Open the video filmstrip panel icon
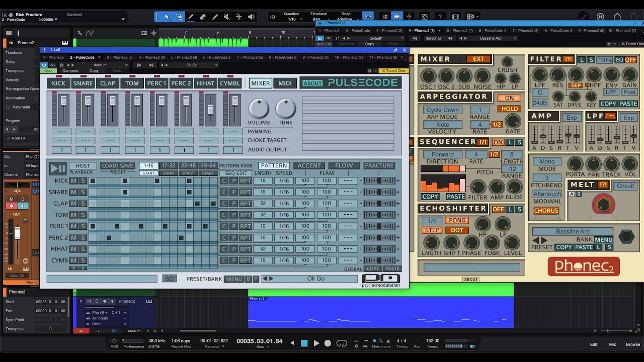 click(455, 17)
